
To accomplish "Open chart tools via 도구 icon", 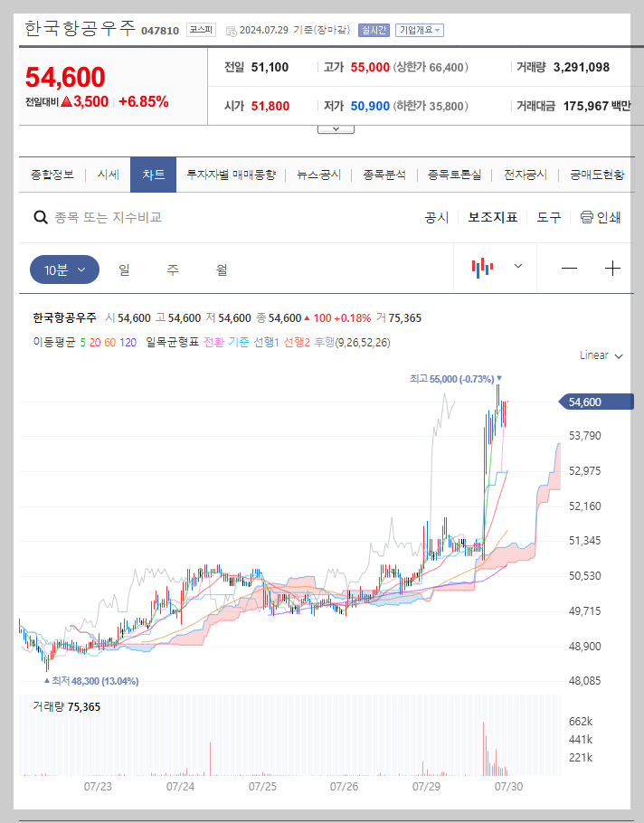I will click(548, 217).
